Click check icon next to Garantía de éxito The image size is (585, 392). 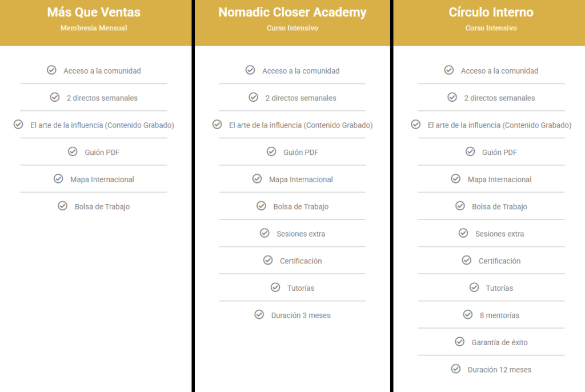tap(459, 342)
